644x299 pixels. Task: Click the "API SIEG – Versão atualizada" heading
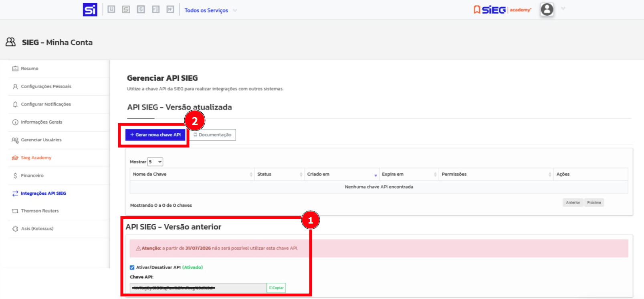coord(180,107)
